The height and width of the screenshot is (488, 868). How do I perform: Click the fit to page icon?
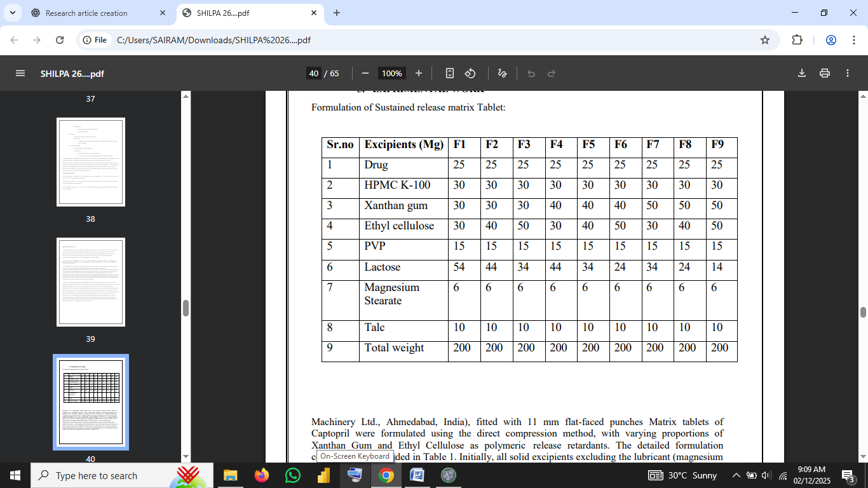click(x=450, y=73)
